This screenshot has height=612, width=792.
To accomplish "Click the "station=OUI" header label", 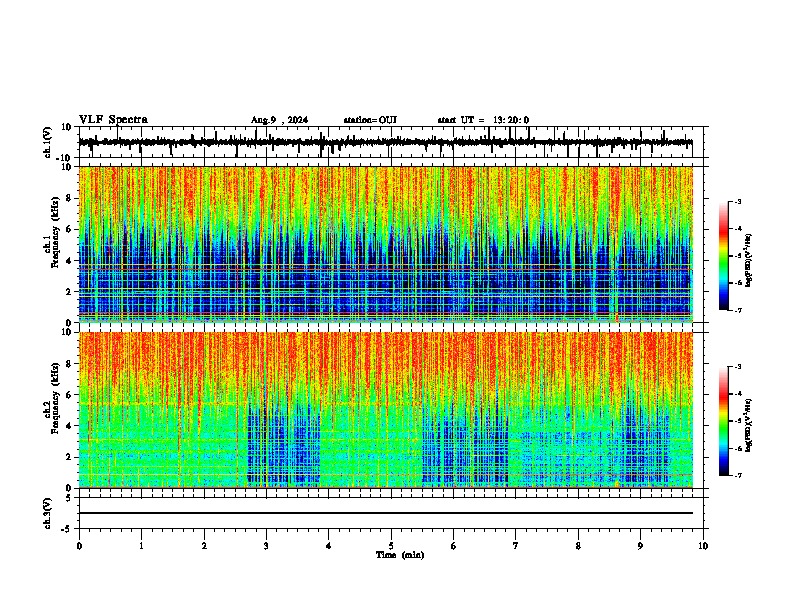I will (x=370, y=120).
